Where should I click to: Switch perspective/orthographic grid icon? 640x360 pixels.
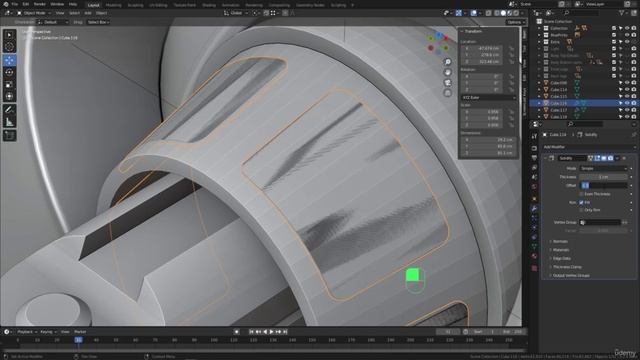point(448,93)
